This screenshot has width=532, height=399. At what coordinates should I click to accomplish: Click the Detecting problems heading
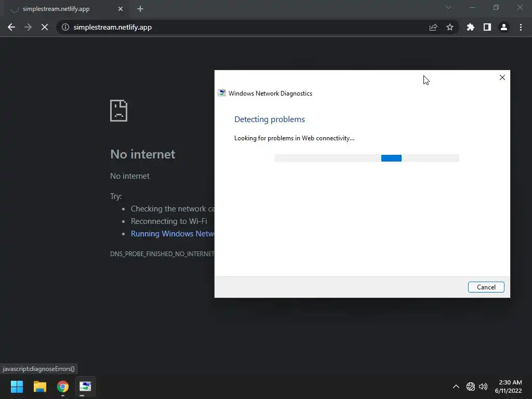click(270, 119)
